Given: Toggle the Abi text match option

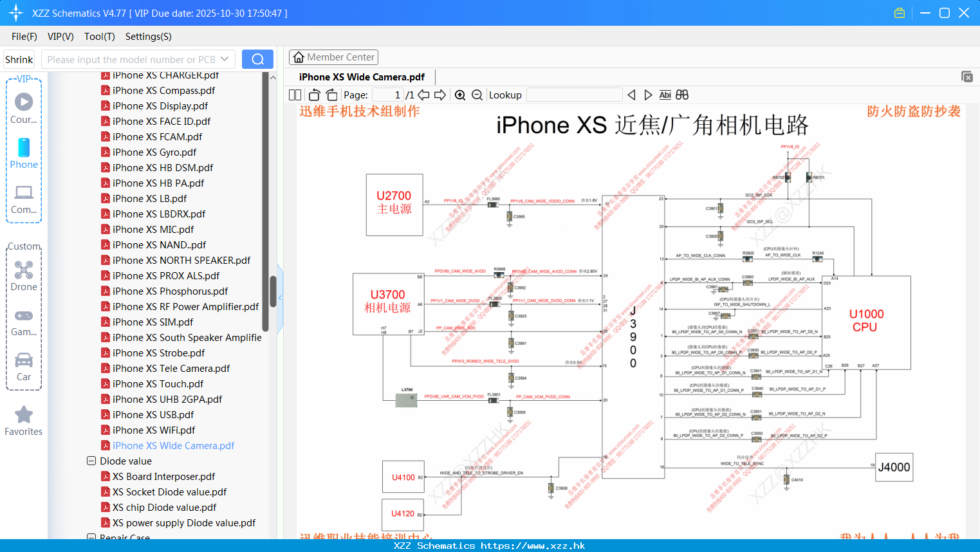Looking at the screenshot, I should [x=665, y=95].
